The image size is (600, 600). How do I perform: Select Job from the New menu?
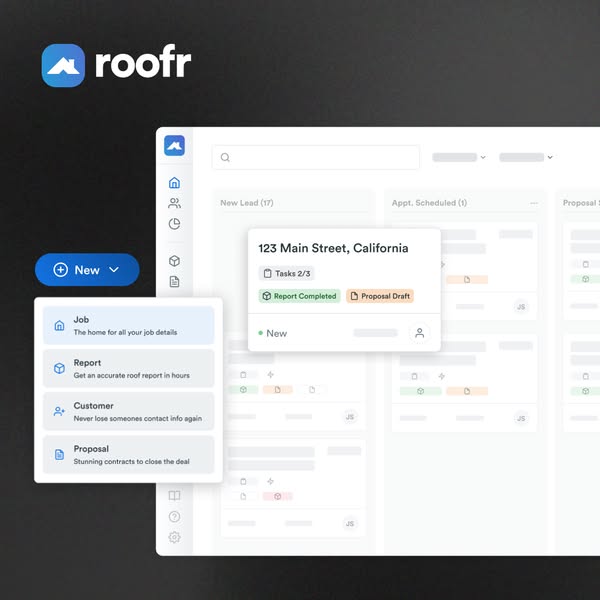(128, 325)
